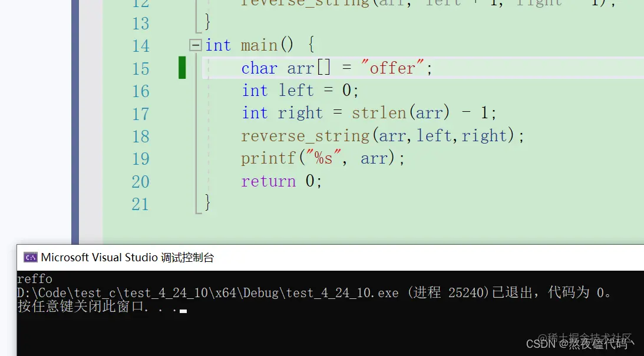The image size is (644, 356).
Task: Click the 'main' function name
Action: point(259,45)
